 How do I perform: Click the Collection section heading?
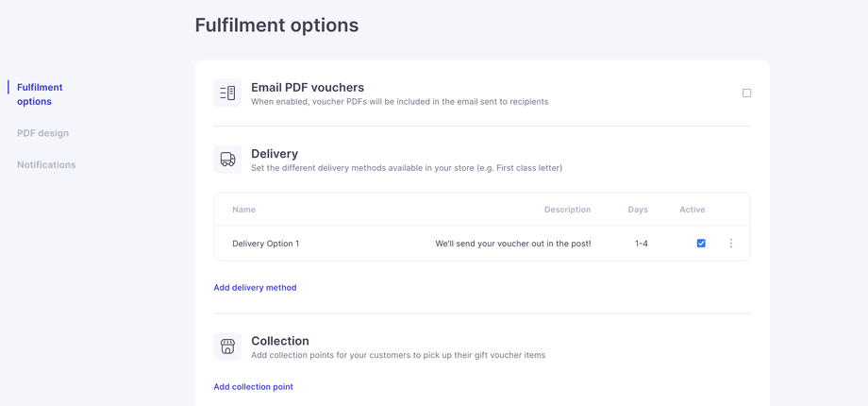[280, 341]
